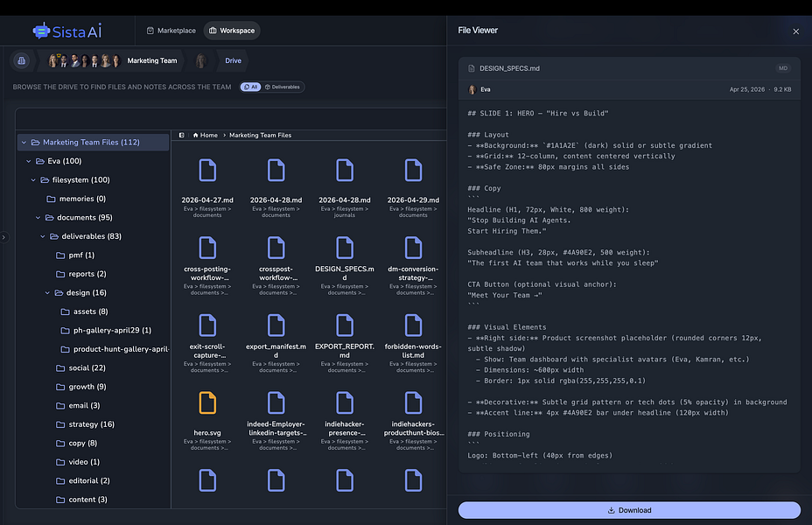Screen dimensions: 812x525
Task: Select the assets (8) folder
Action: point(84,311)
